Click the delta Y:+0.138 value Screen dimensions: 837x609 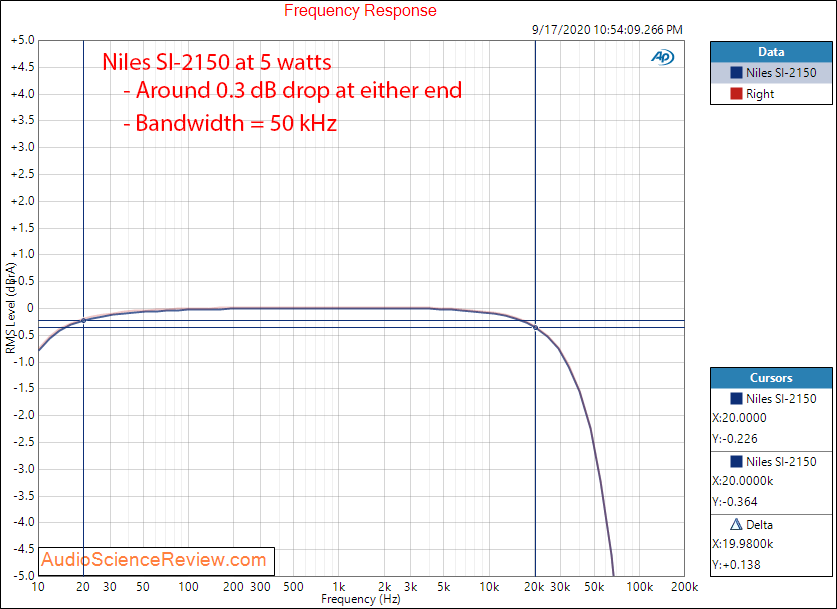[x=736, y=565]
